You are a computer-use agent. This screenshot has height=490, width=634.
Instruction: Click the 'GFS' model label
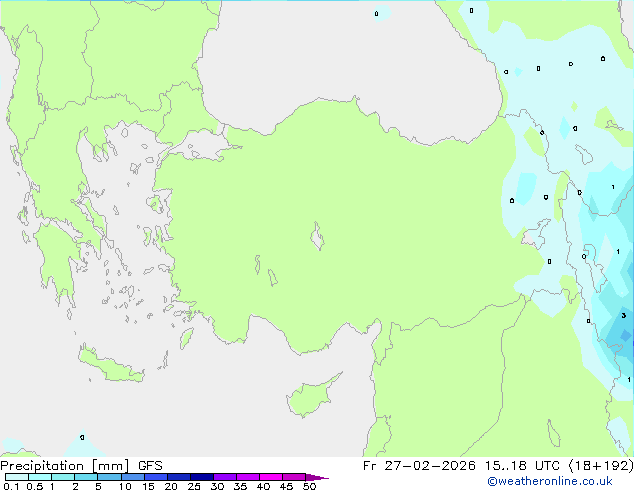point(150,466)
